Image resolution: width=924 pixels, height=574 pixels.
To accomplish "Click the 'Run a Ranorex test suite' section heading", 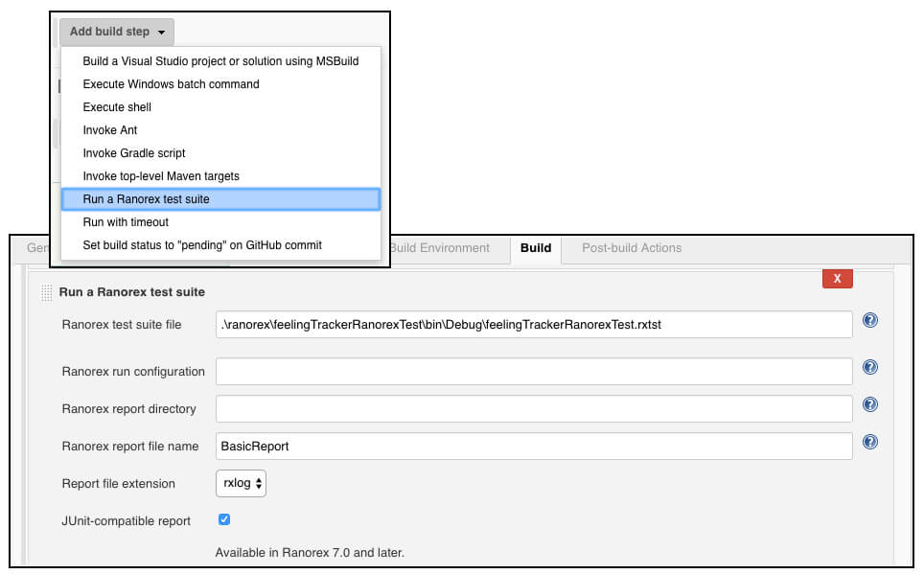I will 132,292.
